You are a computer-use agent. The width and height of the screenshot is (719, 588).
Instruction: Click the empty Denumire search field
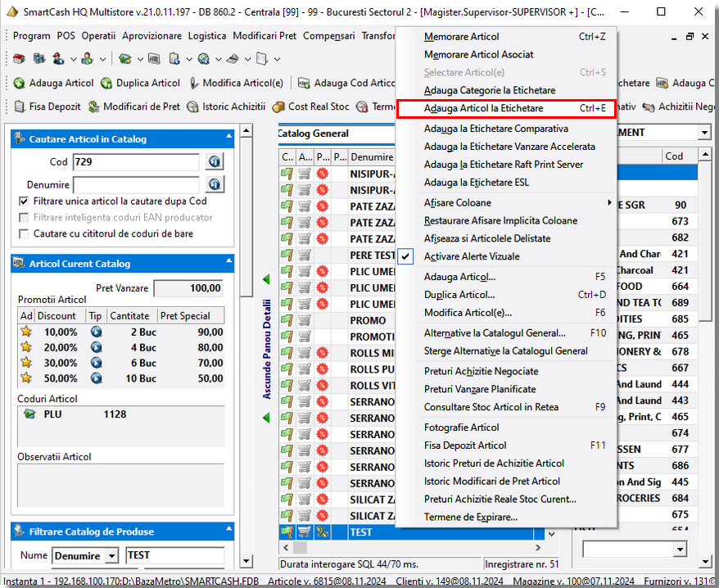coord(136,185)
